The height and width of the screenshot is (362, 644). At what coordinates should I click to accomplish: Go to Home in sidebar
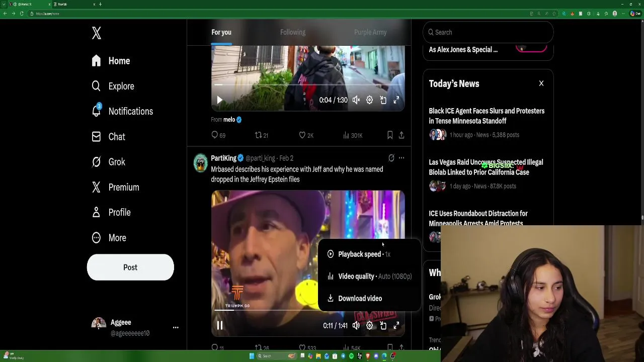coord(111,61)
